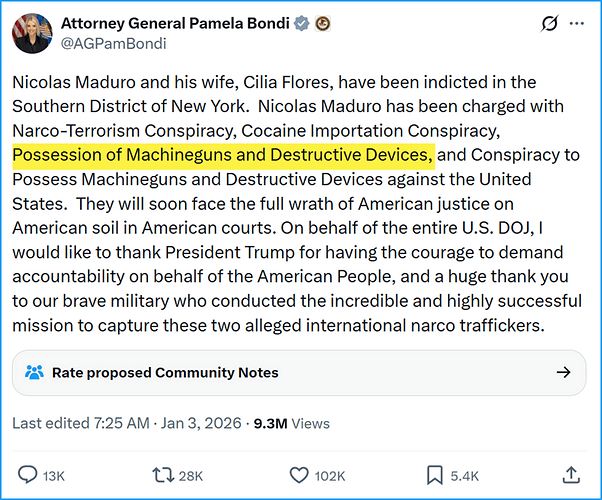Reply to the post via speech bubble icon
Screen dimensions: 602x500
tap(30, 475)
